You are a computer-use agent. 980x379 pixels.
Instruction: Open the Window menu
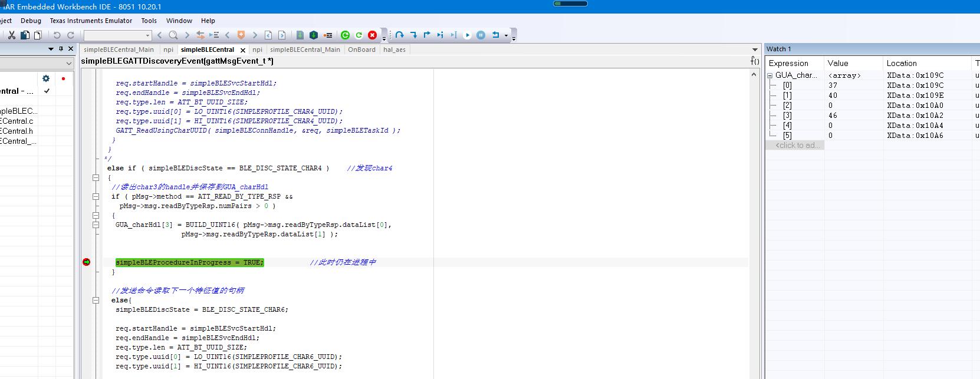pyautogui.click(x=179, y=21)
